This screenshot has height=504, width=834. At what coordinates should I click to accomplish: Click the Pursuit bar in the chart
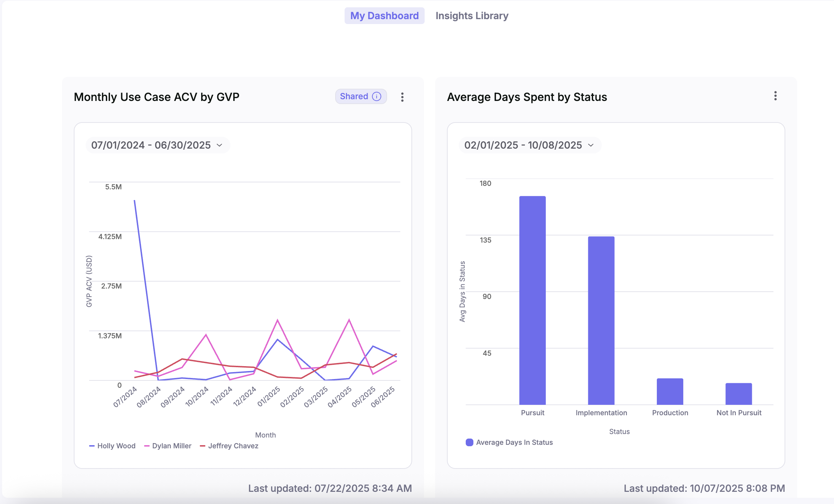(532, 300)
